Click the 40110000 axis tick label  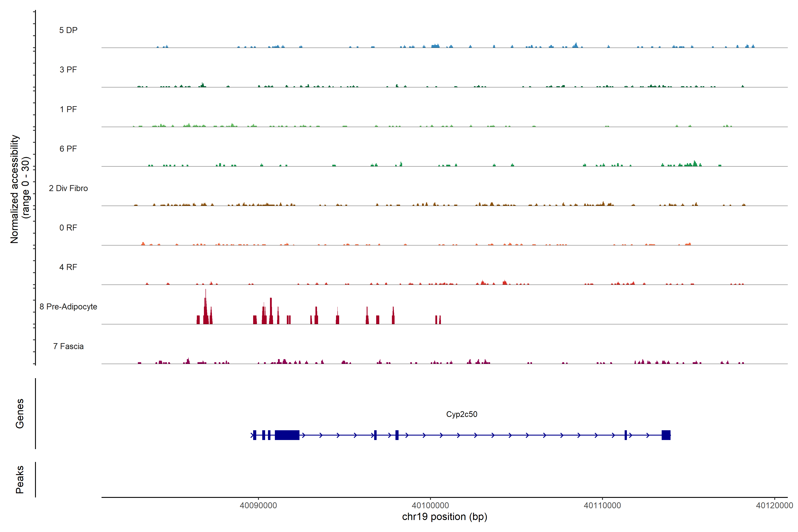(602, 505)
